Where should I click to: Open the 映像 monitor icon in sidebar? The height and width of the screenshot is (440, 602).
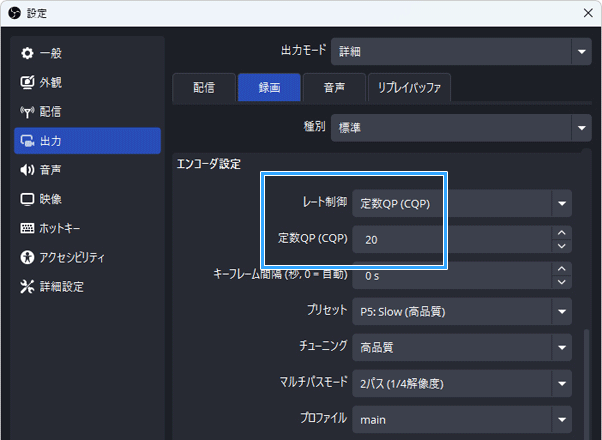27,199
